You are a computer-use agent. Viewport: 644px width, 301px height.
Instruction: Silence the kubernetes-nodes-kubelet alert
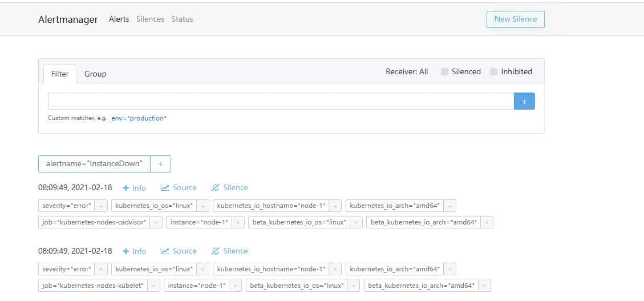(229, 251)
